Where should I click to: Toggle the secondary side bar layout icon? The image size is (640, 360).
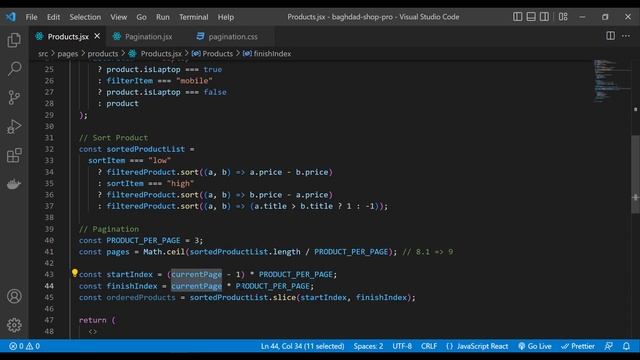click(544, 17)
